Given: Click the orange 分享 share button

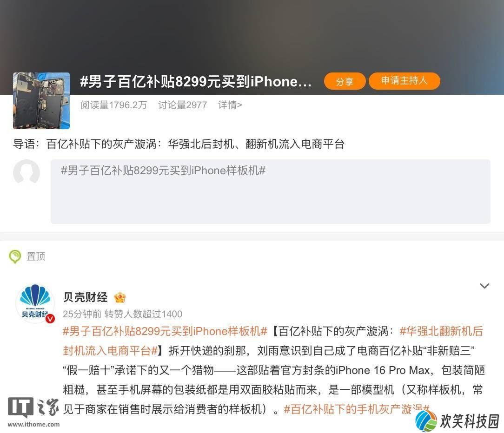Looking at the screenshot, I should point(345,81).
